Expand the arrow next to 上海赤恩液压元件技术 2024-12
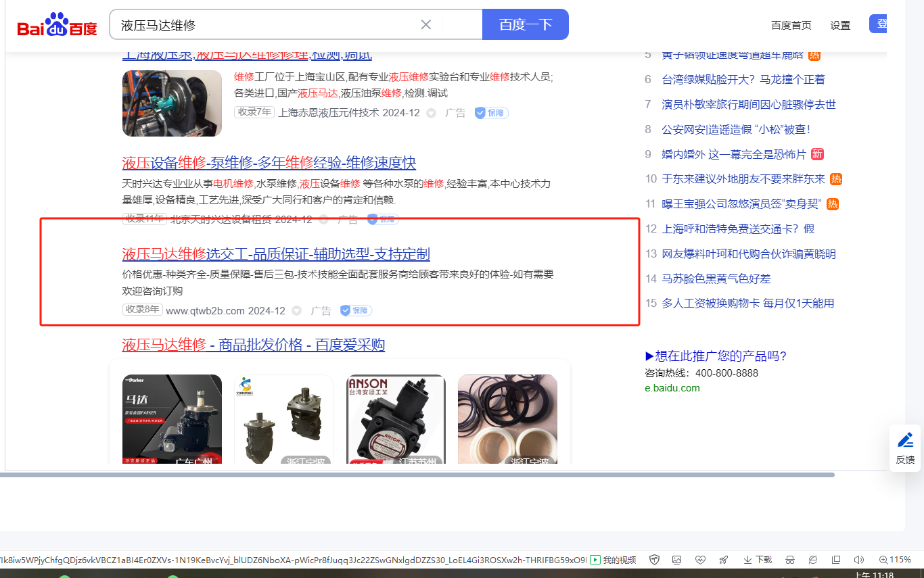 point(431,114)
